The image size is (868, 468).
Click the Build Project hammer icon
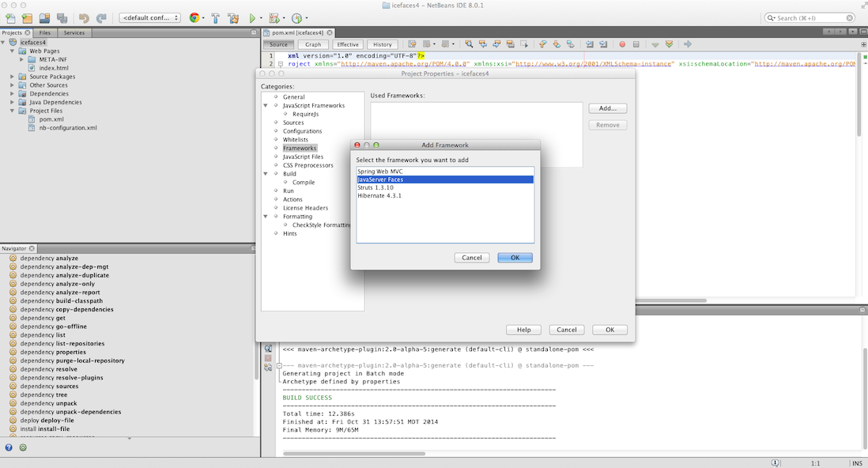(215, 17)
